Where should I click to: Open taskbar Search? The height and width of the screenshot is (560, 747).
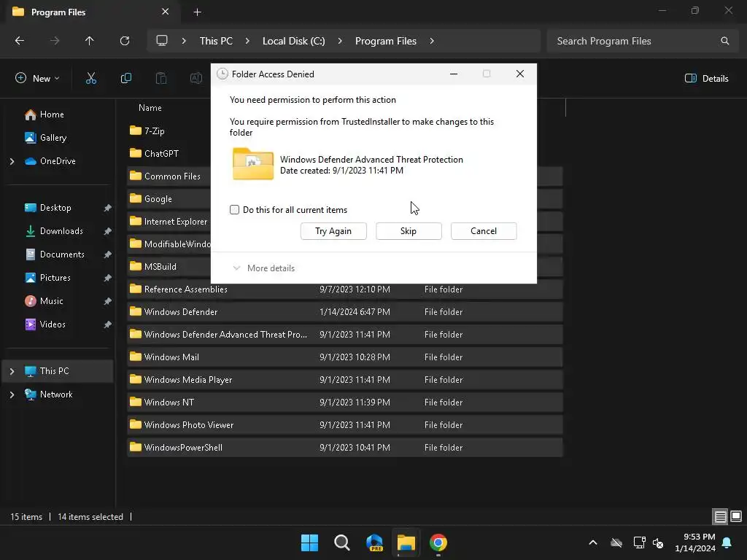(x=342, y=542)
